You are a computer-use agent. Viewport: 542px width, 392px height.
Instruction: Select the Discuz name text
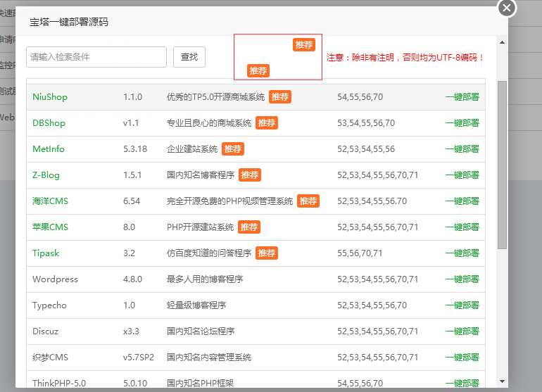click(45, 331)
